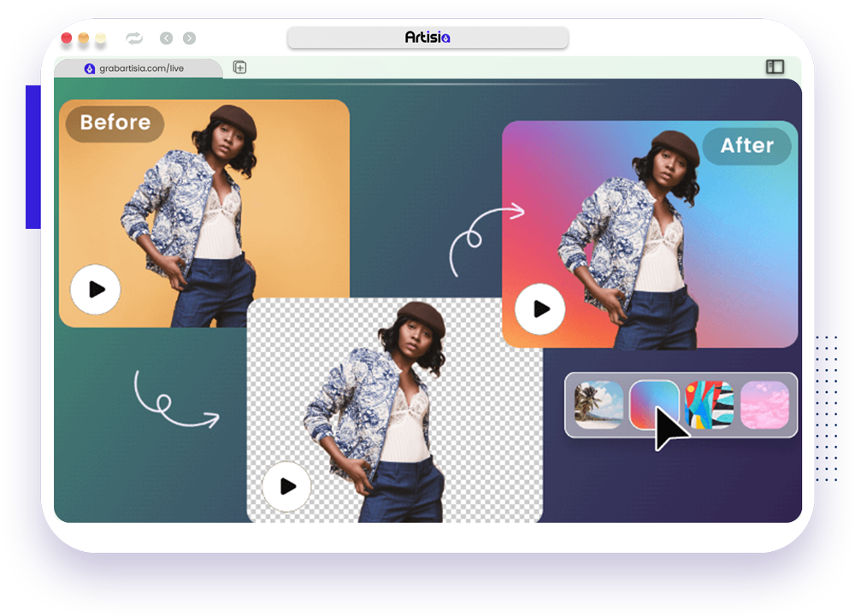Click the Artisia address bar
This screenshot has width=855, height=616.
pyautogui.click(x=427, y=38)
